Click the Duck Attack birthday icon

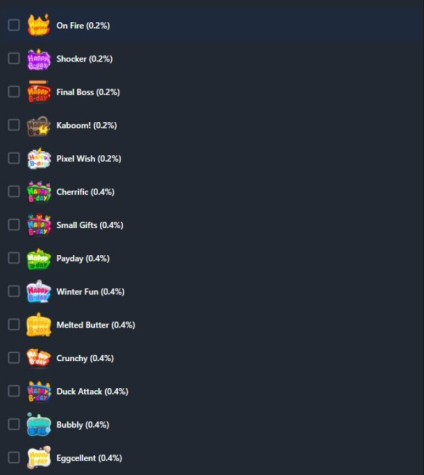(39, 391)
